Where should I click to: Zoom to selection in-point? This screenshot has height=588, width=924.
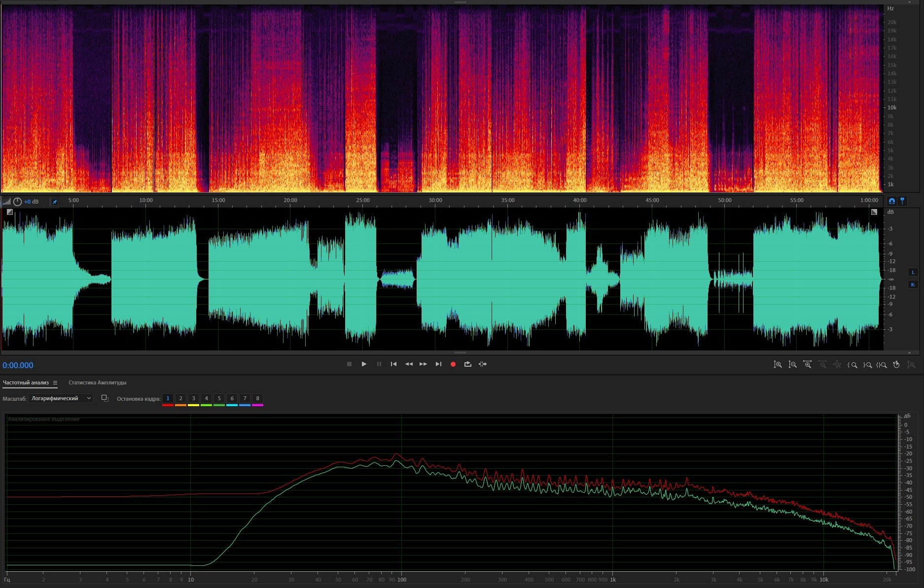tap(852, 365)
